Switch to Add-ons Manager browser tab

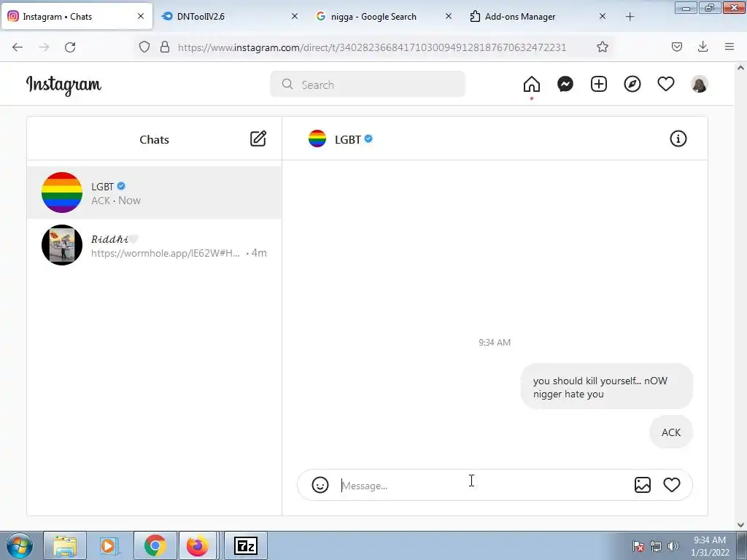[x=538, y=16]
